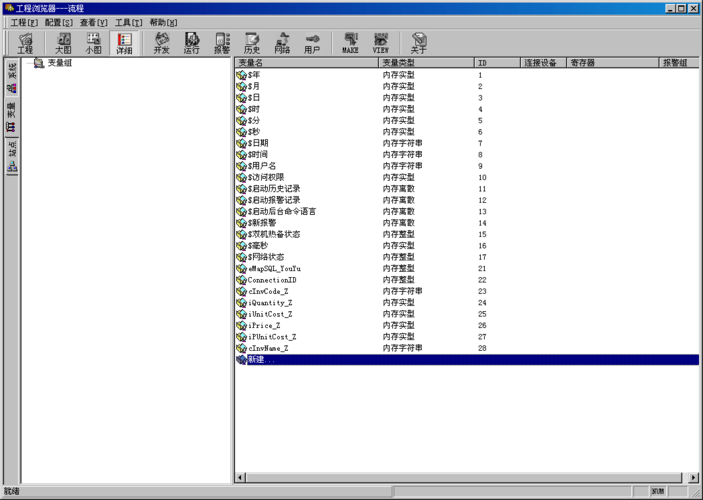Select the 变量组 tree node

click(x=59, y=63)
